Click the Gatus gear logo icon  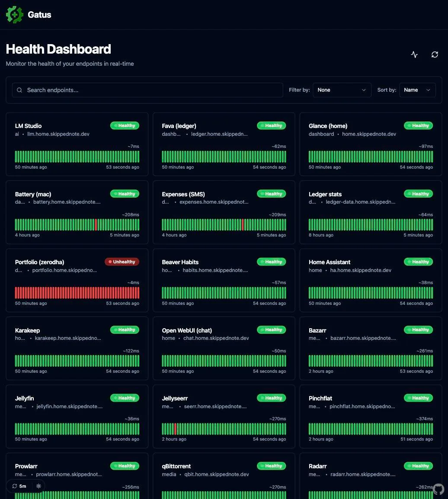point(15,15)
